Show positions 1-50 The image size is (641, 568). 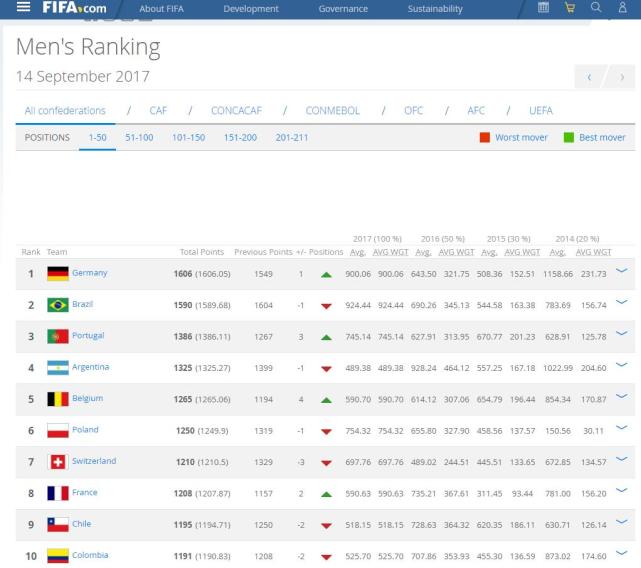(x=97, y=137)
